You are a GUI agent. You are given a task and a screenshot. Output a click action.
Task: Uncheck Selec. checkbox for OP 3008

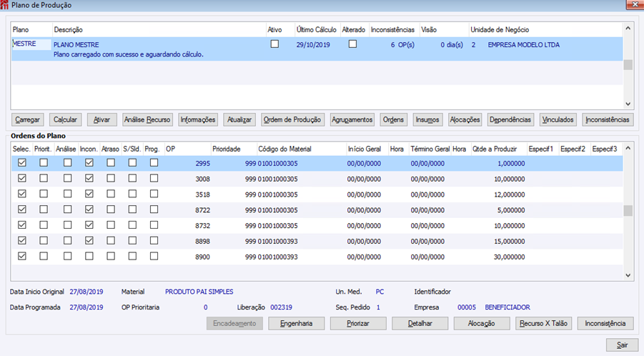click(22, 179)
